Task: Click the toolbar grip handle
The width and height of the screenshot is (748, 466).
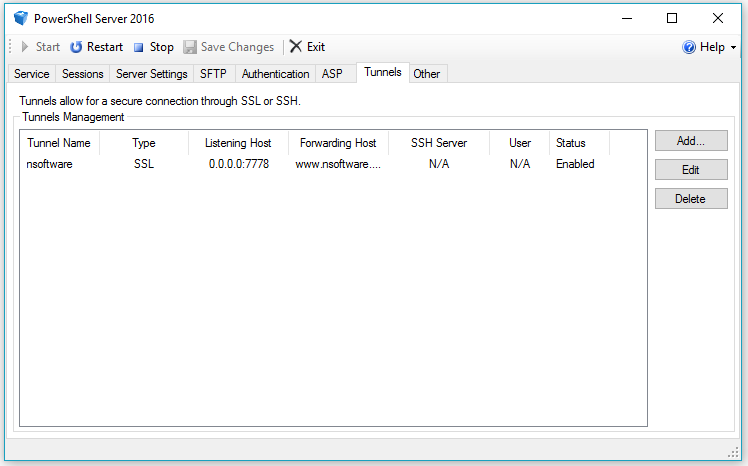Action: (x=10, y=47)
